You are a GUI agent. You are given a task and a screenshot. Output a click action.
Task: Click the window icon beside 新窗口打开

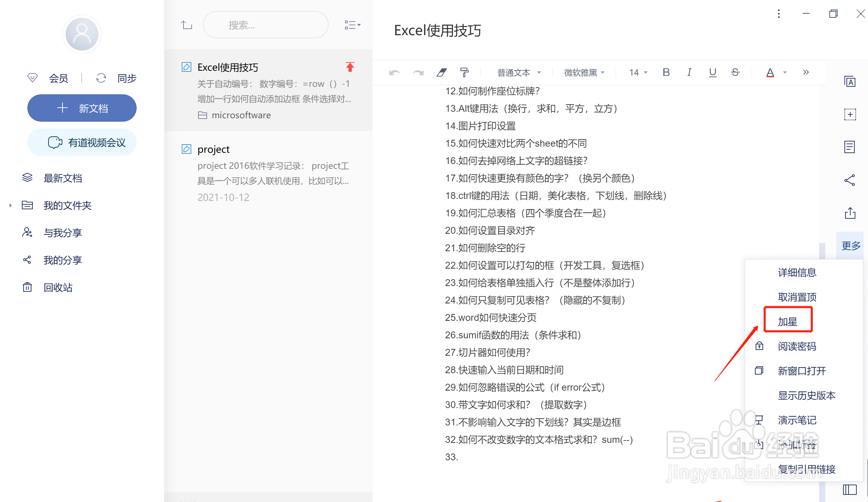(x=759, y=370)
